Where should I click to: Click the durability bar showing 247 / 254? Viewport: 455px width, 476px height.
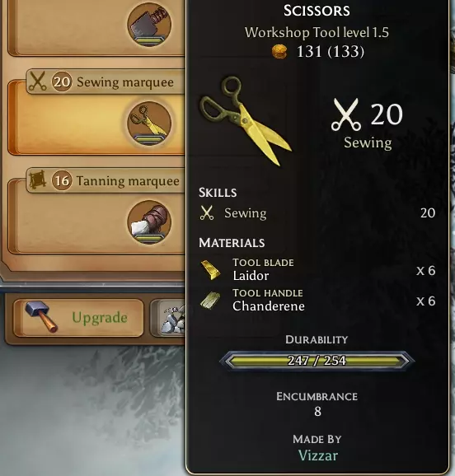tap(317, 361)
